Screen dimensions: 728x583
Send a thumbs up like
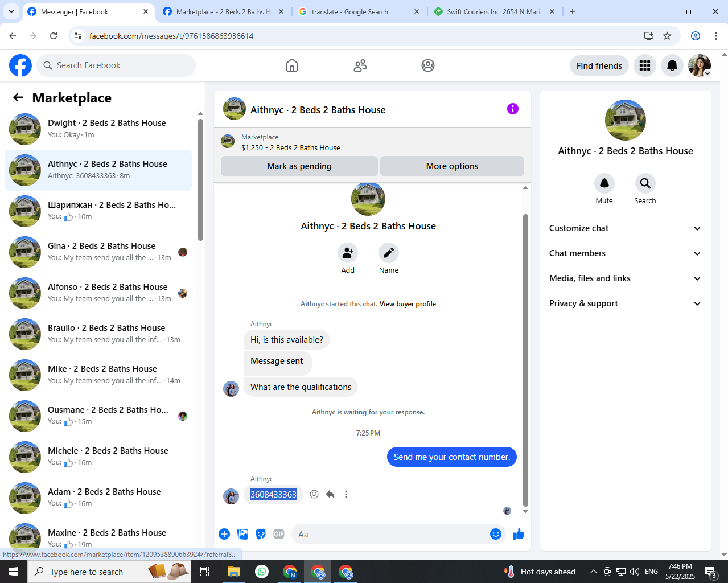pos(519,534)
